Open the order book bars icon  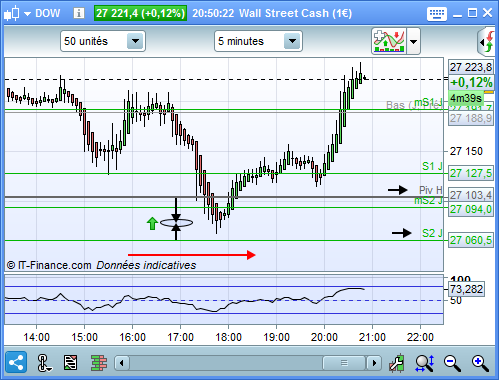[x=99, y=363]
